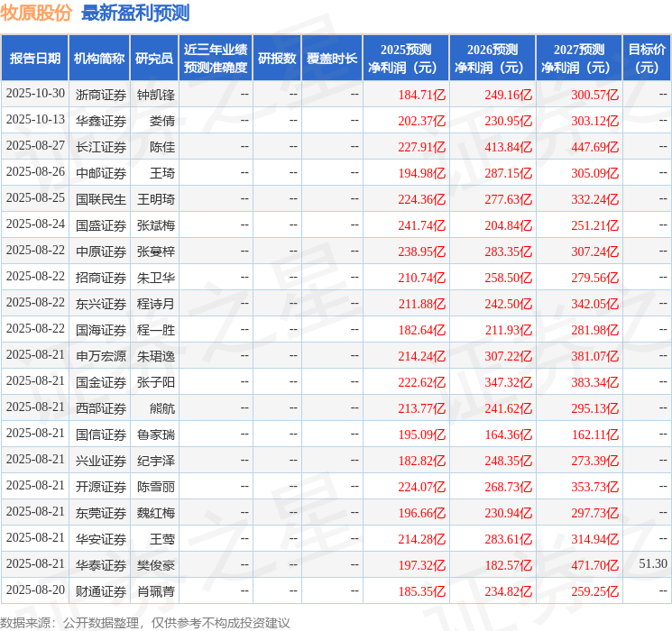The image size is (672, 631).
Task: Click the 241.74亿 profit value
Action: 422,225
